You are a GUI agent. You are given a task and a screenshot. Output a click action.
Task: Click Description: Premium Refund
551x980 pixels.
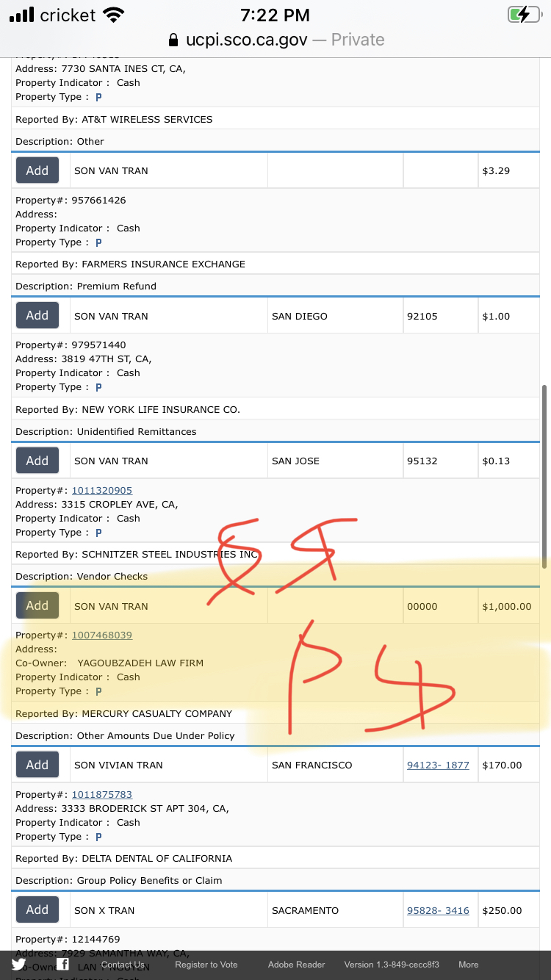(86, 286)
